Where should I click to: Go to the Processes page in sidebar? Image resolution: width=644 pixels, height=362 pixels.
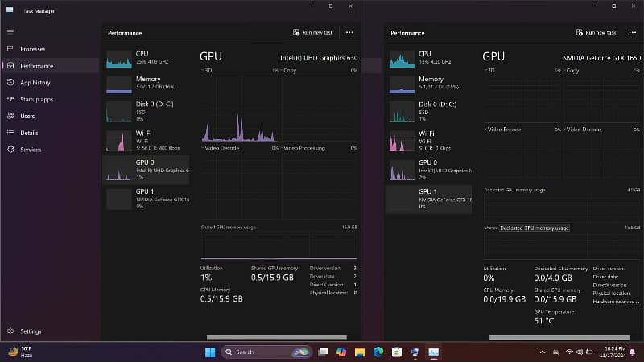[x=32, y=49]
